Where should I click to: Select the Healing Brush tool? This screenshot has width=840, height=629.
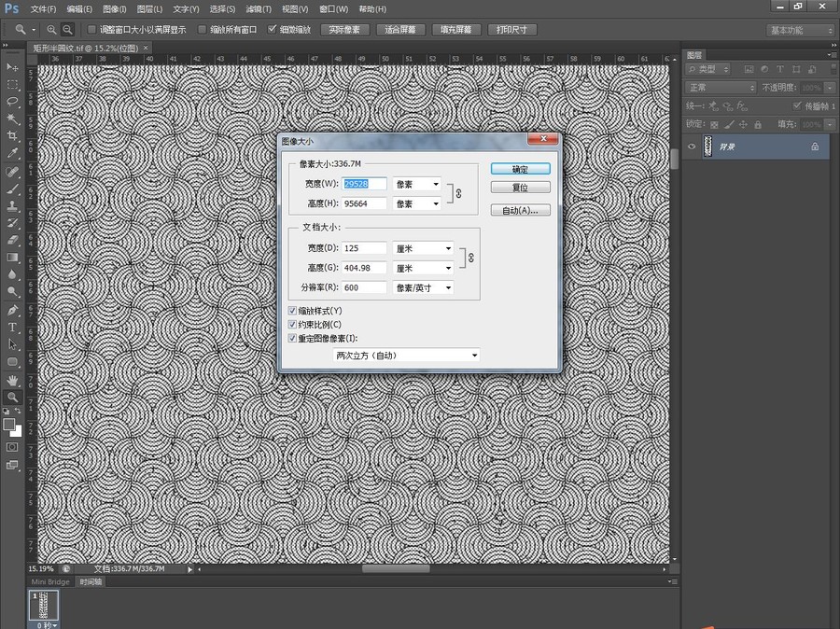(x=12, y=172)
